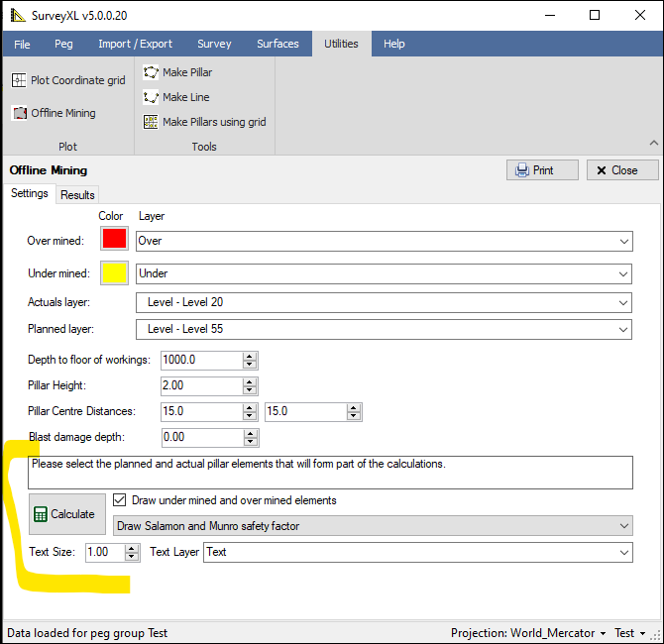Open the Actuals layer dropdown
The image size is (664, 644).
[x=623, y=302]
